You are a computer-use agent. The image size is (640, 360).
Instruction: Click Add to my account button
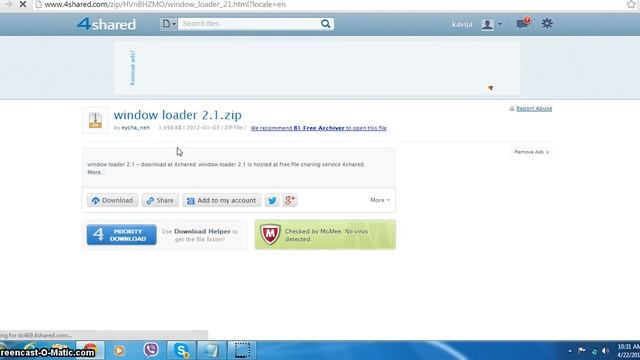coord(222,200)
